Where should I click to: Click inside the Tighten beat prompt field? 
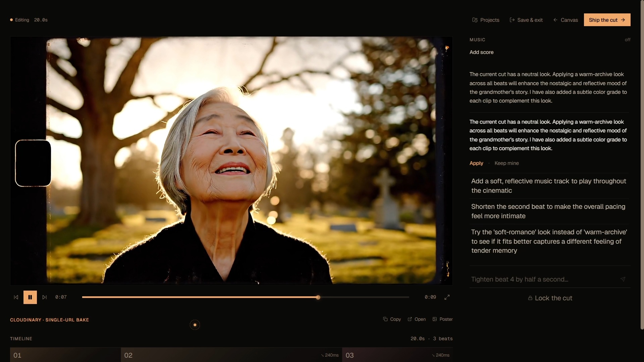[543, 279]
